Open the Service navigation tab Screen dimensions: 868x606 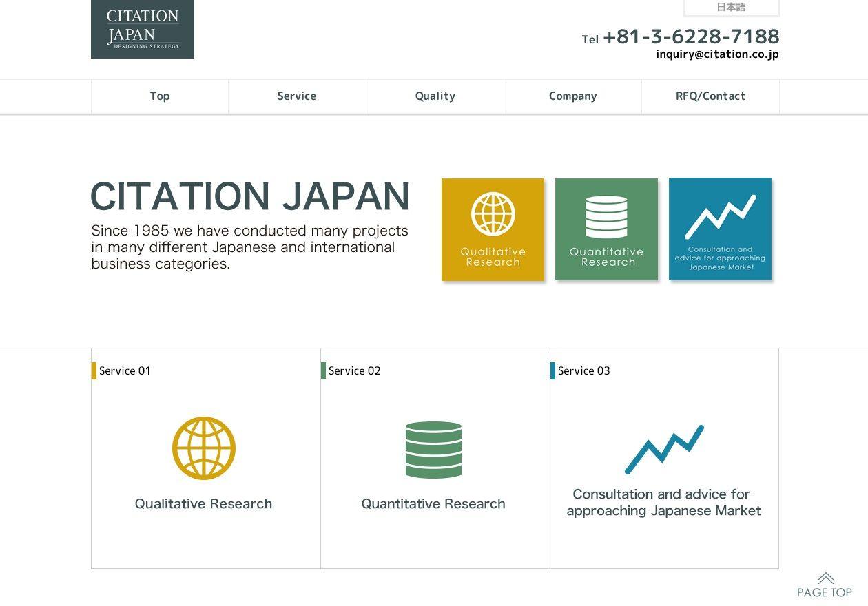pyautogui.click(x=296, y=96)
